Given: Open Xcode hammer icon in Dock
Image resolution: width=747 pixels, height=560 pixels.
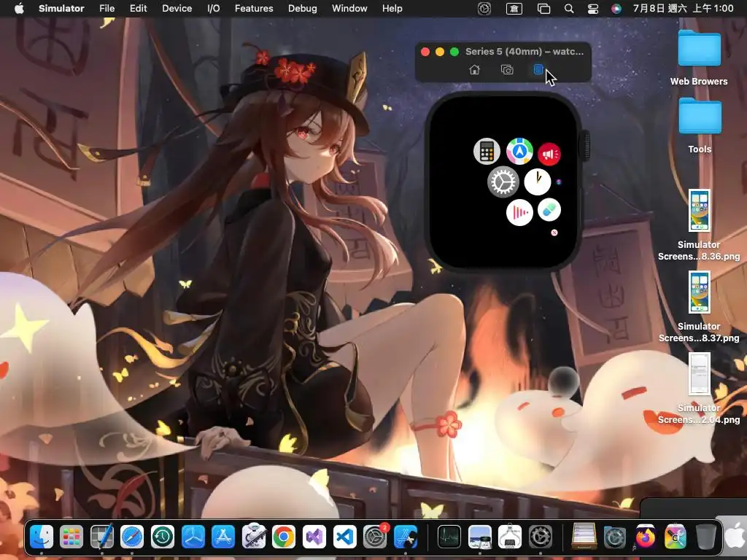Looking at the screenshot, I should [x=406, y=537].
